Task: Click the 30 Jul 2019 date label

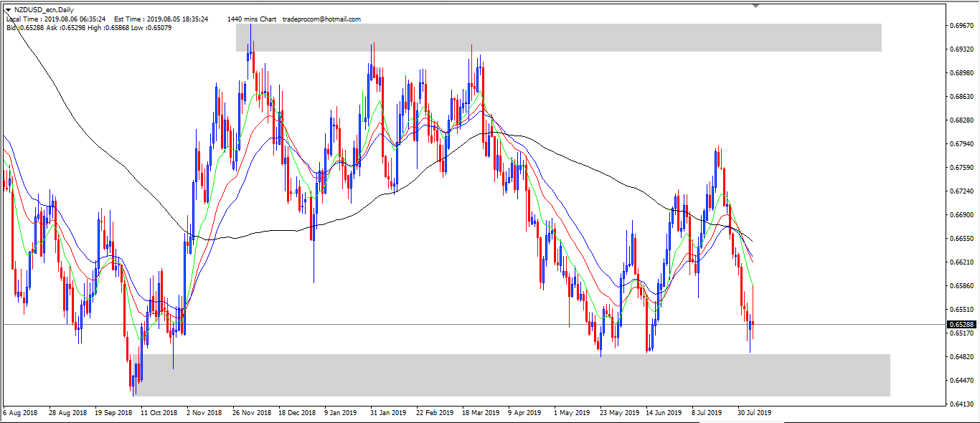Action: point(755,413)
